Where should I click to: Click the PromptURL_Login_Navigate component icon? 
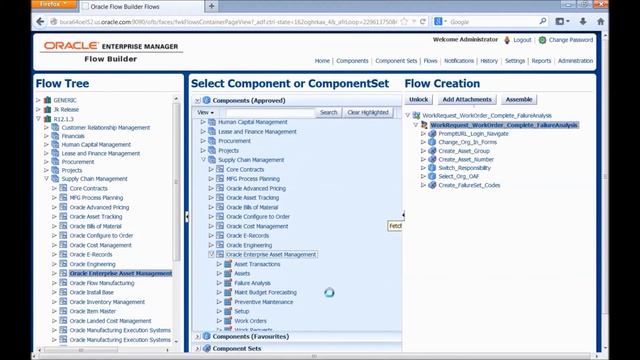click(x=432, y=133)
